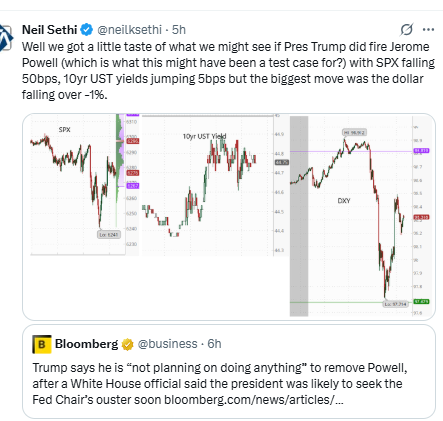
Task: Open the DXY dollar index chart
Action: click(x=361, y=216)
